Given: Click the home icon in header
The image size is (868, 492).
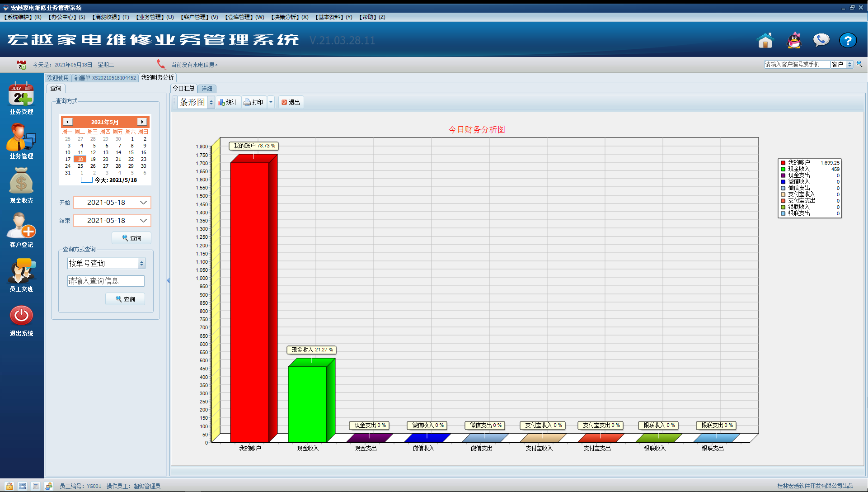Looking at the screenshot, I should tap(765, 41).
